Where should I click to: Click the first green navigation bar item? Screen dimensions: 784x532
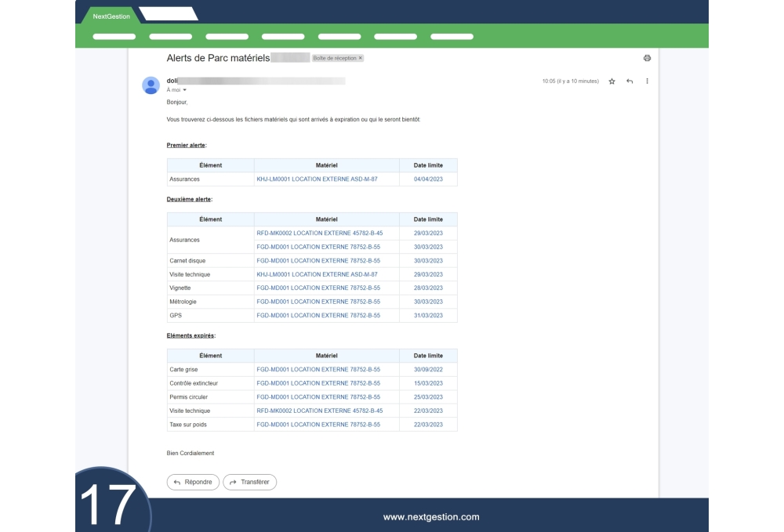point(114,36)
